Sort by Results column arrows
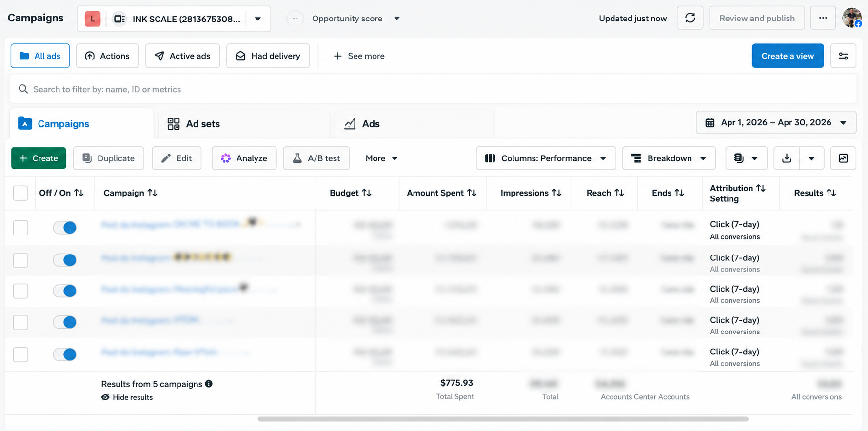The image size is (868, 431). [x=831, y=193]
